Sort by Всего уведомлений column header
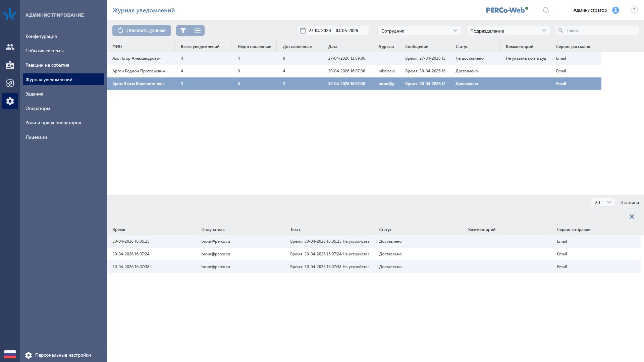Viewport: 644px width, 362px height. click(203, 47)
